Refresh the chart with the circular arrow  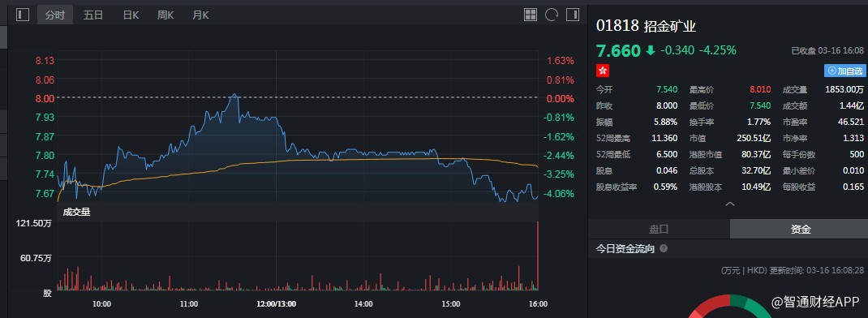(552, 15)
